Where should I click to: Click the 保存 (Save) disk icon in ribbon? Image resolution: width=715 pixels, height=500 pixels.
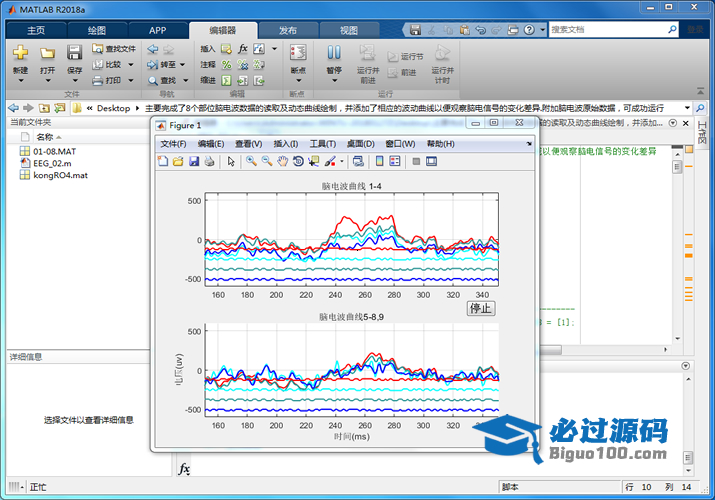[x=74, y=53]
